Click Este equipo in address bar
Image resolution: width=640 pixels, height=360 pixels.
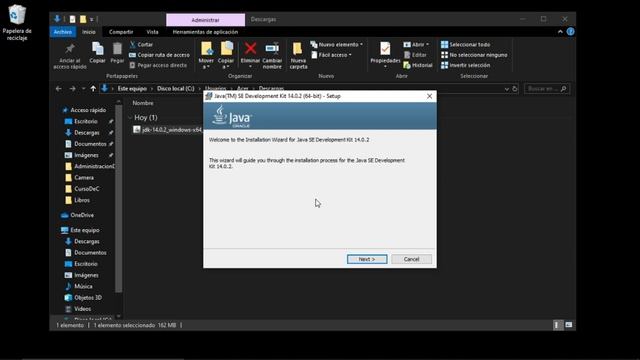coord(132,89)
